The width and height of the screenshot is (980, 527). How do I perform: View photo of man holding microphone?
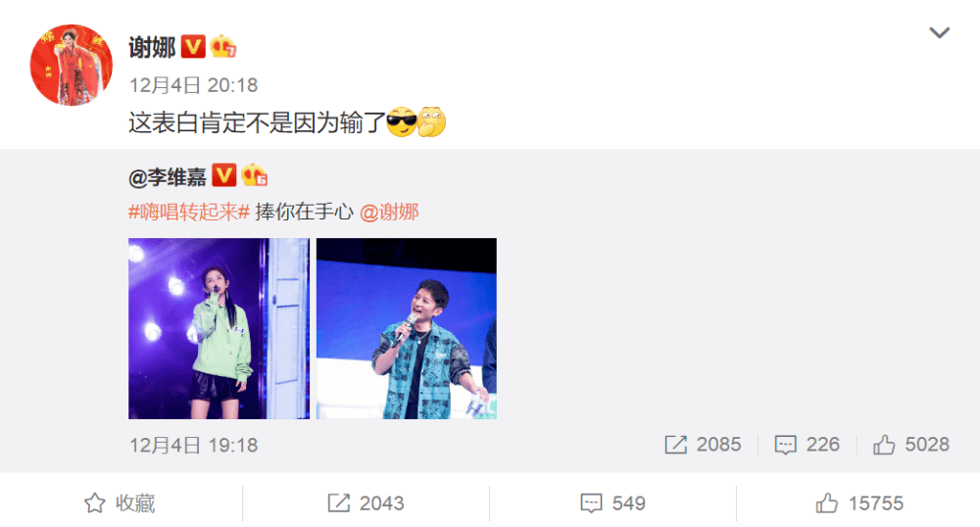(x=407, y=328)
